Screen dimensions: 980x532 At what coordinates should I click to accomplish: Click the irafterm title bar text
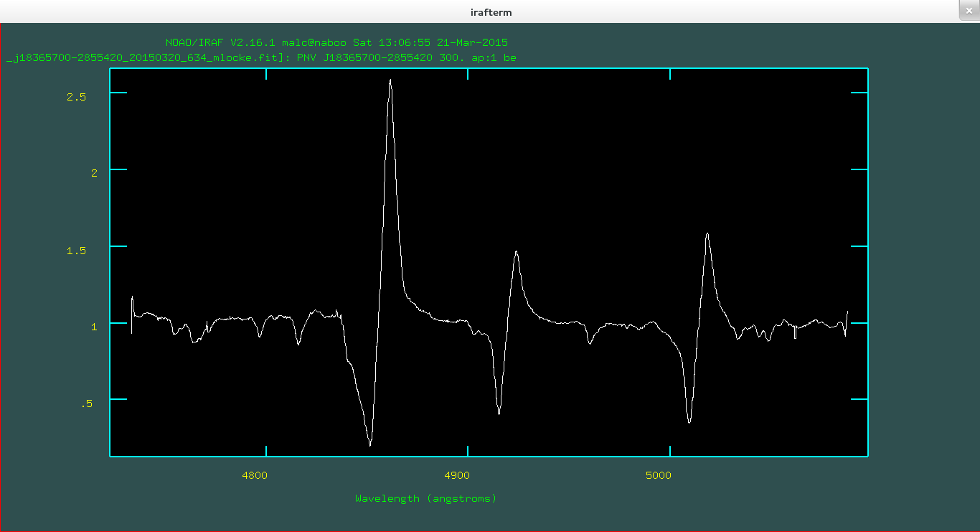490,12
